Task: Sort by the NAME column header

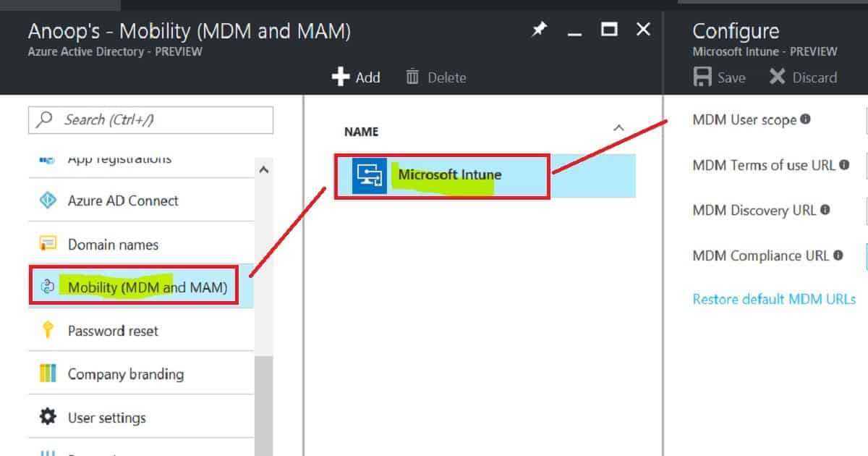Action: coord(361,132)
